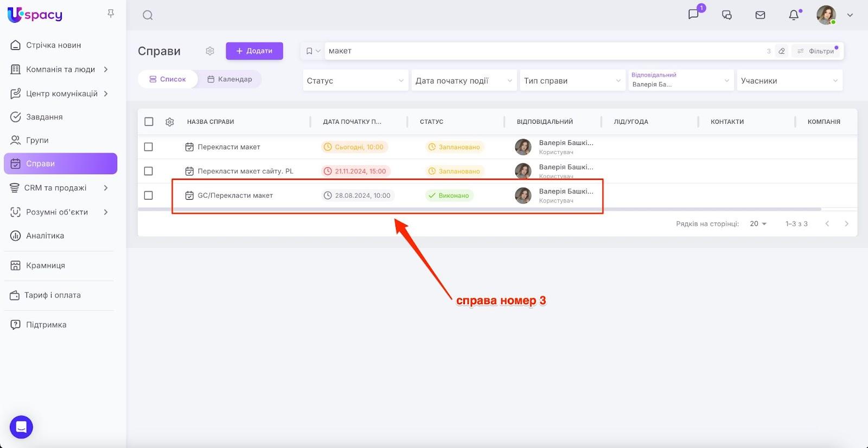868x448 pixels.
Task: Open the support chat widget button
Action: click(21, 427)
